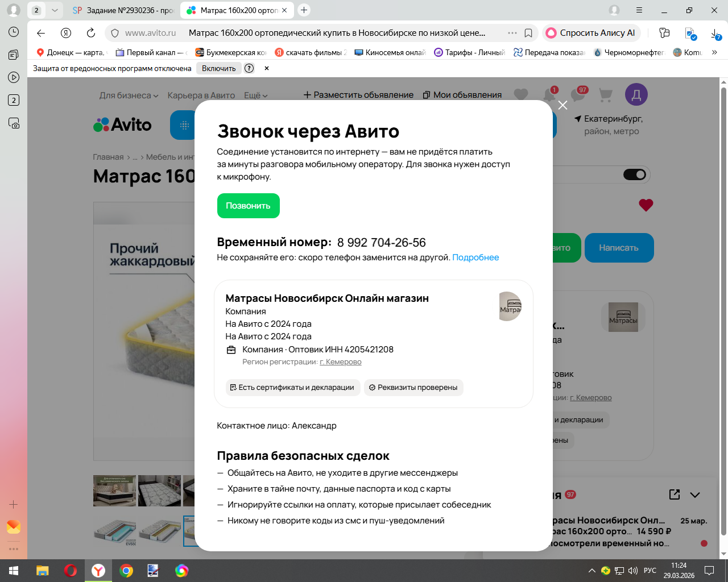
Task: Open Yandex home via Я button
Action: [66, 33]
